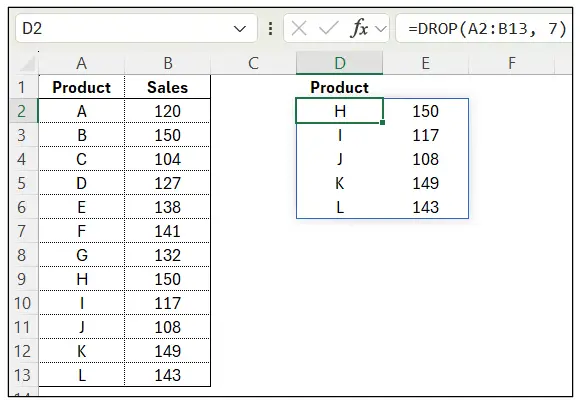Click cell B5 containing 127

click(168, 183)
